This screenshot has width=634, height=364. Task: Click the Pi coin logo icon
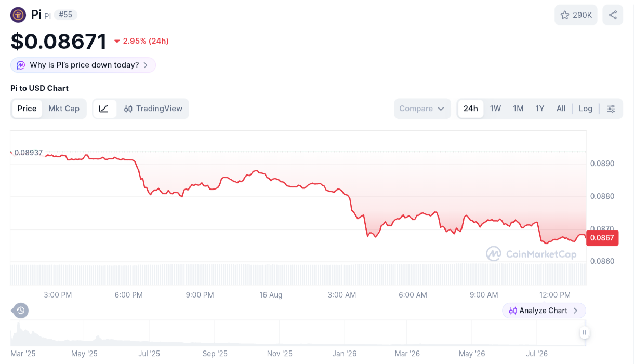click(x=18, y=15)
